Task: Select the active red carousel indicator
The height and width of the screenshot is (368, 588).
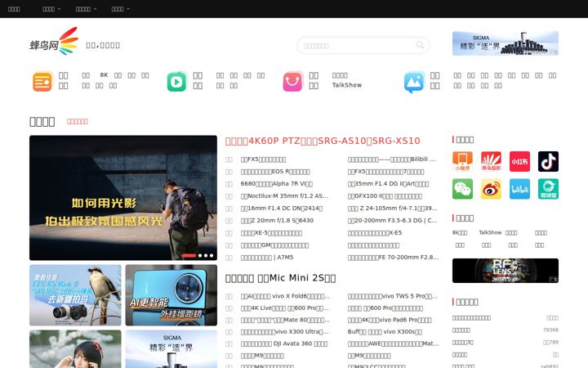Action: tap(189, 255)
